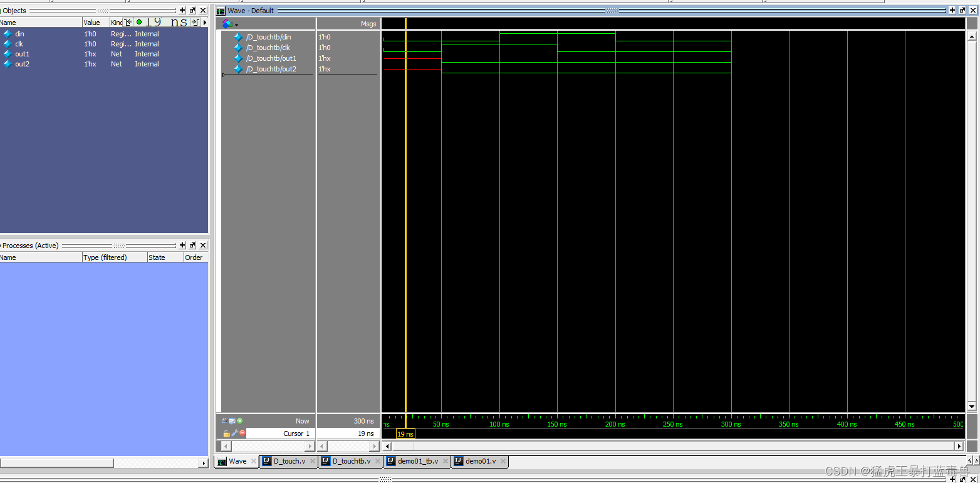980x483 pixels.
Task: Close the demo01.v tab
Action: [x=503, y=462]
